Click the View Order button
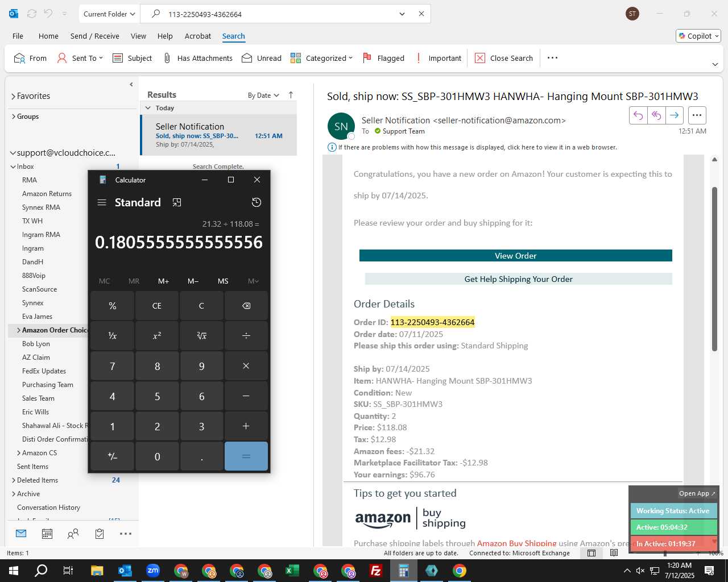Image resolution: width=728 pixels, height=582 pixels. 516,256
